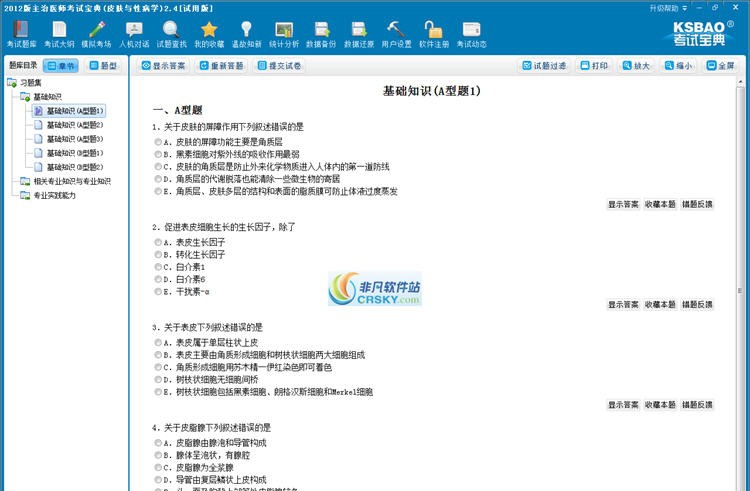The image size is (750, 491).
Task: Click 收藏本题 for question 2
Action: [x=660, y=305]
